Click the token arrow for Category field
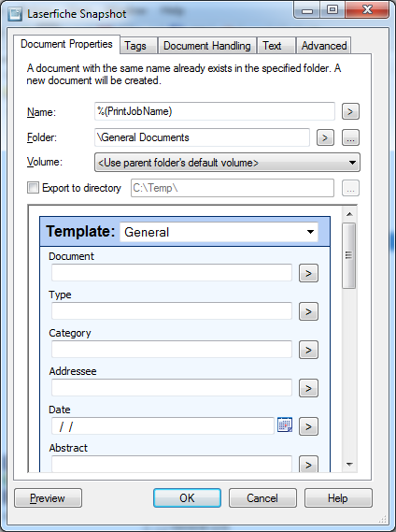The height and width of the screenshot is (532, 396). click(308, 350)
